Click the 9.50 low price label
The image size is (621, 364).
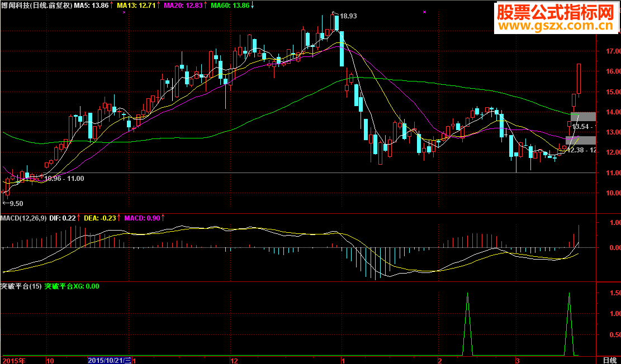coord(16,203)
